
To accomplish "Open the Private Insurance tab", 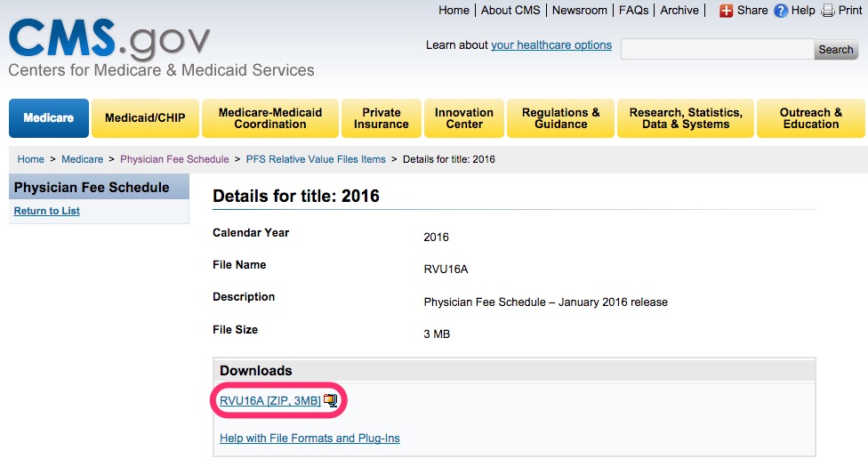I will tap(382, 118).
